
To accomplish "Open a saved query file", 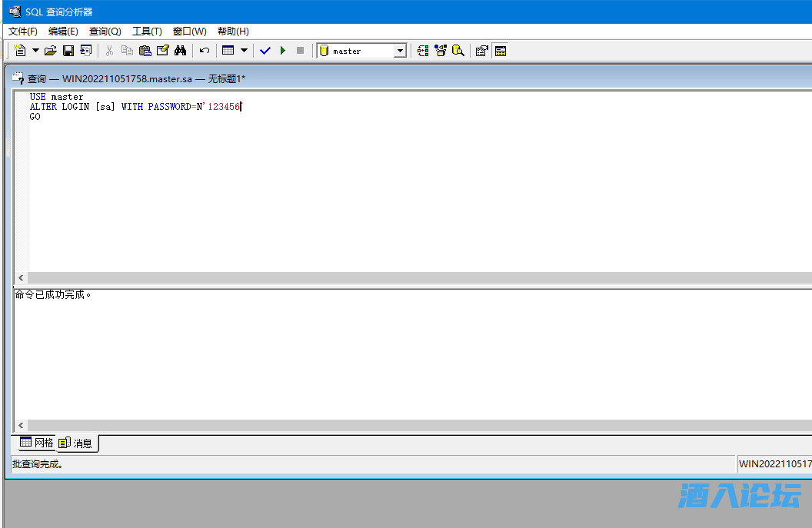I will click(51, 51).
